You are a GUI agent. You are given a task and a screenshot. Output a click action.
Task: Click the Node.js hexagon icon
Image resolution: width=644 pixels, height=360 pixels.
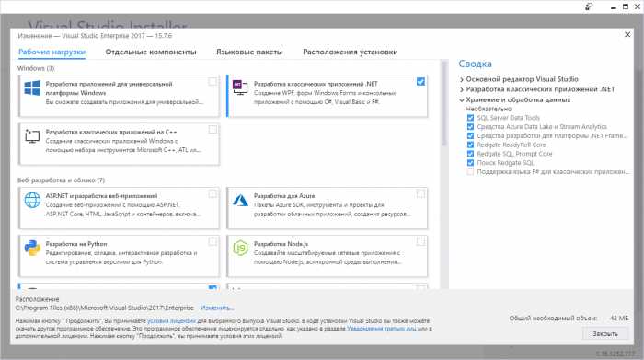(x=240, y=248)
